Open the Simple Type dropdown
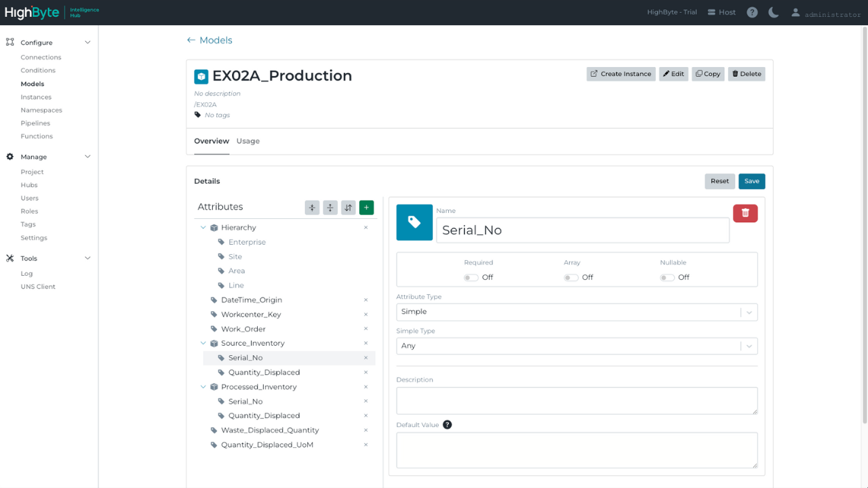The width and height of the screenshot is (868, 488). pos(749,346)
